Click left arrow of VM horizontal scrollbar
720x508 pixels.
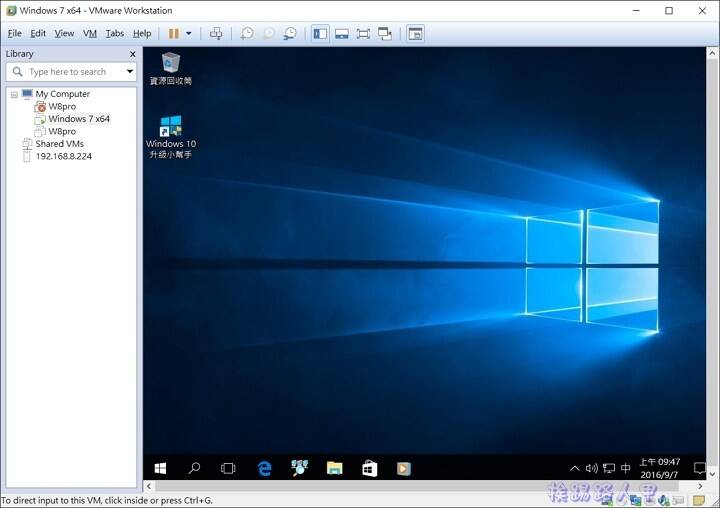coord(149,486)
